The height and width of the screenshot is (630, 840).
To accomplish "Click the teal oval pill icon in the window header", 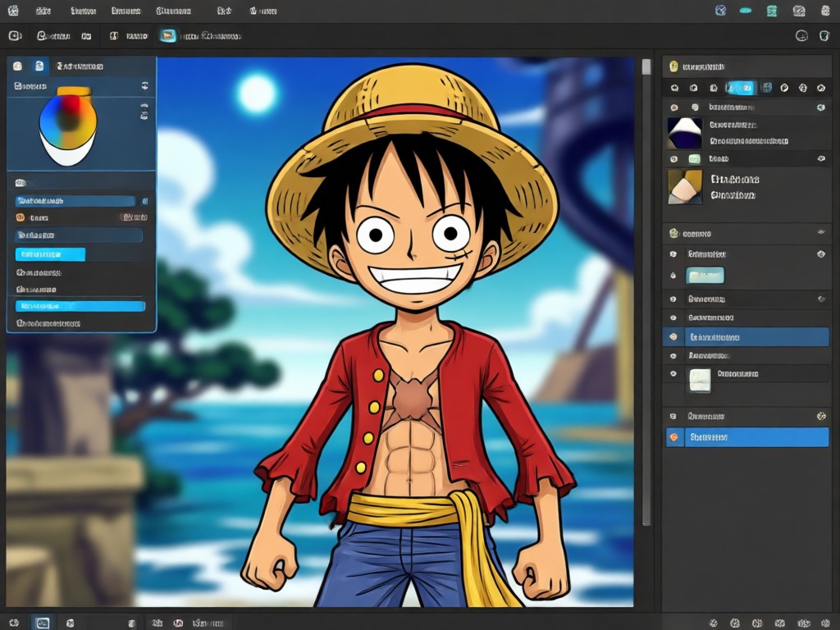I will coord(745,11).
